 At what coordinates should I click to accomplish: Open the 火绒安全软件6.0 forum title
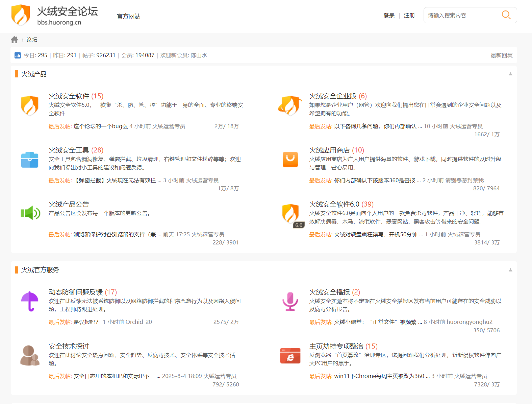click(334, 204)
